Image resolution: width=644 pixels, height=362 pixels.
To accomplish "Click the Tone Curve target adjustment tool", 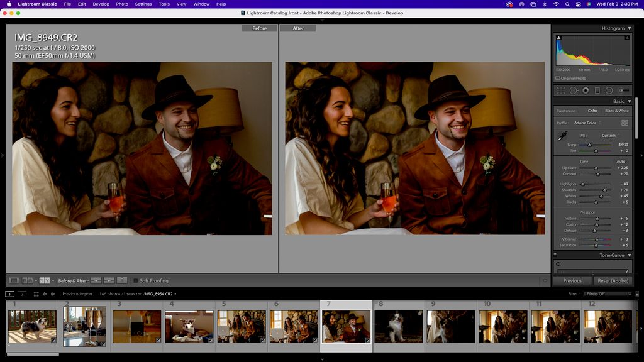I will 558,265.
